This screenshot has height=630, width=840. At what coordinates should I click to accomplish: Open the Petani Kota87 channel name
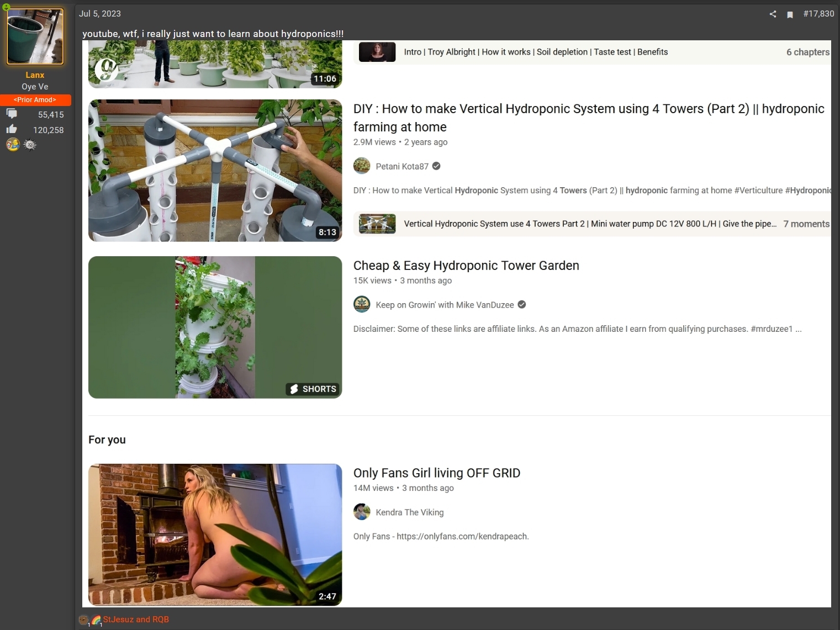pyautogui.click(x=402, y=166)
